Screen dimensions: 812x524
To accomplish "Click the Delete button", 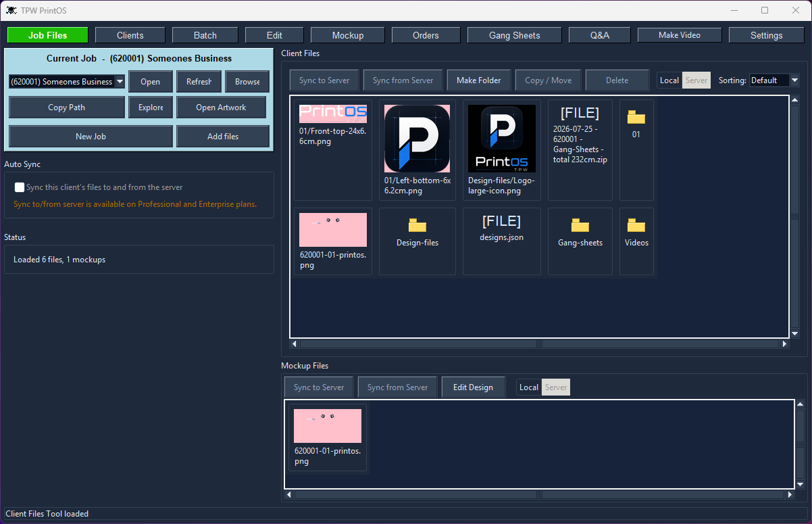I will pyautogui.click(x=617, y=80).
